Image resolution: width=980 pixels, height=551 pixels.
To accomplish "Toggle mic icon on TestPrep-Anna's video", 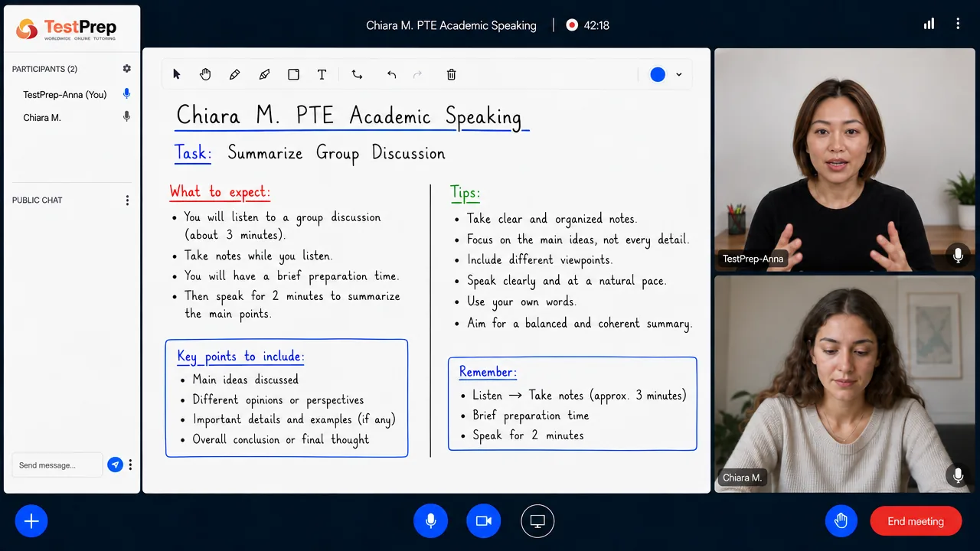I will 957,255.
